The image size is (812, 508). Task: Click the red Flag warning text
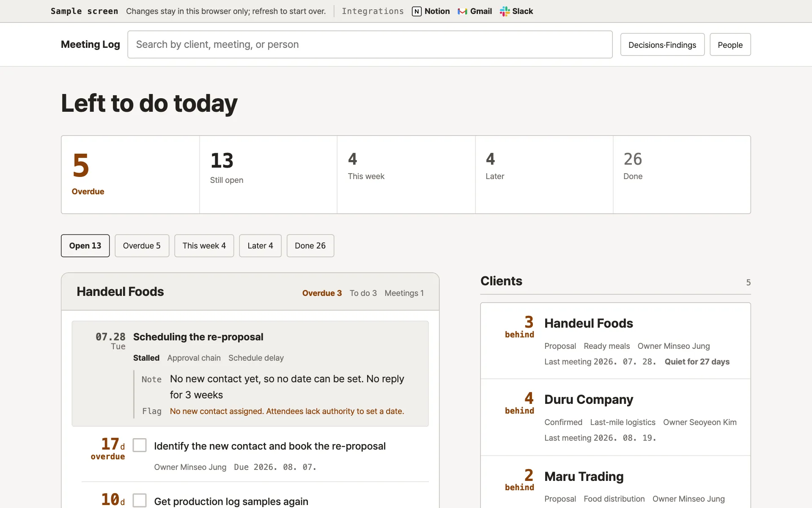click(287, 411)
